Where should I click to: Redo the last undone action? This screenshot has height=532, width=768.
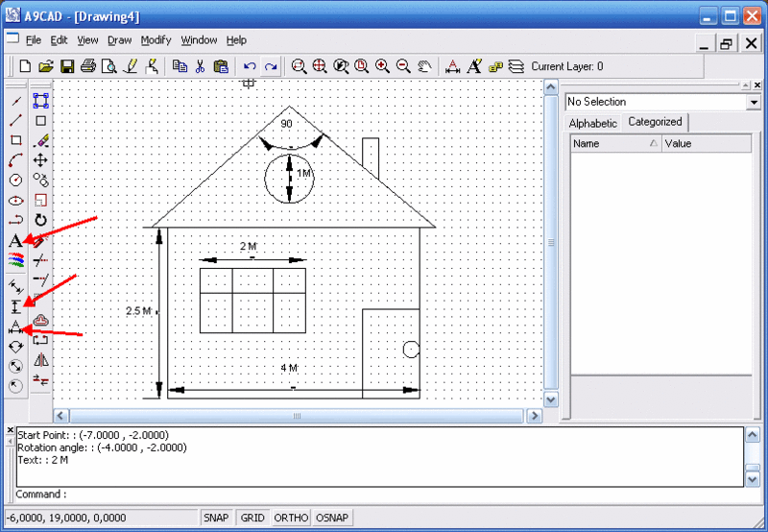pos(271,66)
